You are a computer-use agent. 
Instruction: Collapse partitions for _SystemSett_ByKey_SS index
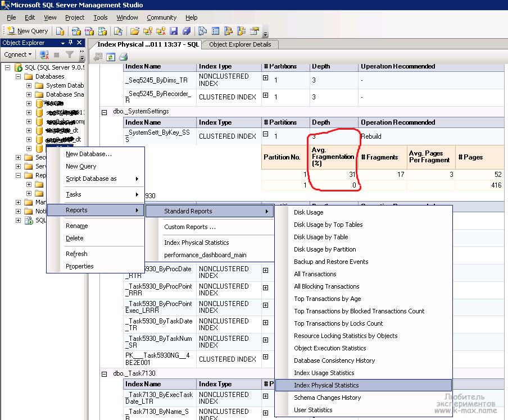[x=265, y=134]
